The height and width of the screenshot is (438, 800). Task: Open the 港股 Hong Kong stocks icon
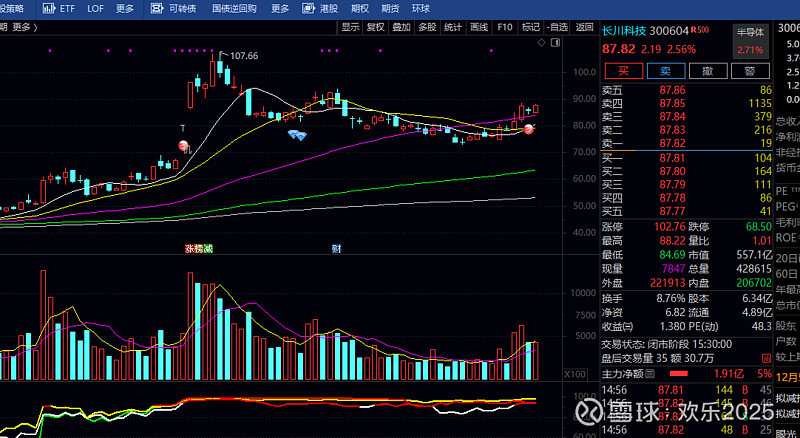coord(321,8)
